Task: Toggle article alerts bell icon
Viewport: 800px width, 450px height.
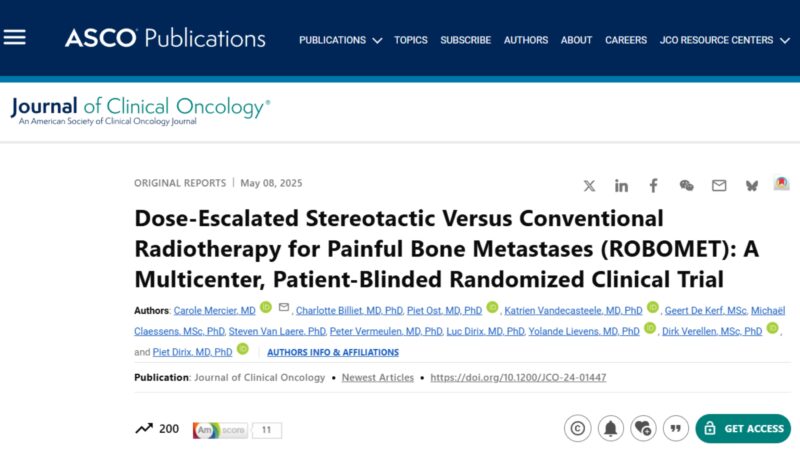Action: pos(610,428)
